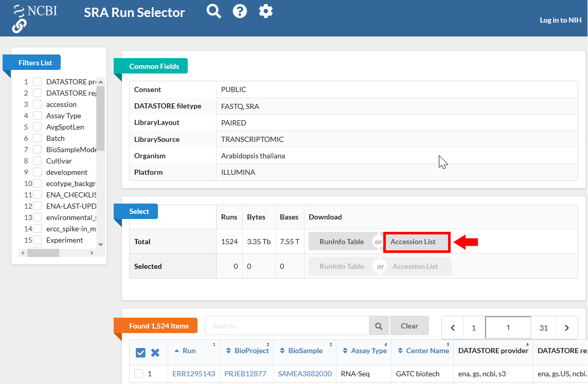Open the settings gear icon
588x384 pixels.
pyautogui.click(x=266, y=11)
